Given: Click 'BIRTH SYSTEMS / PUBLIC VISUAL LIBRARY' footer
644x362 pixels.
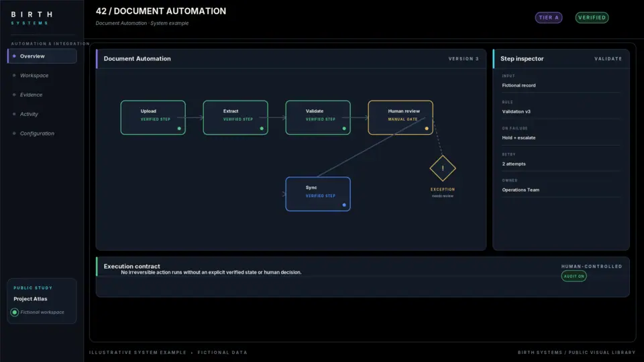Looking at the screenshot, I should coord(577,353).
